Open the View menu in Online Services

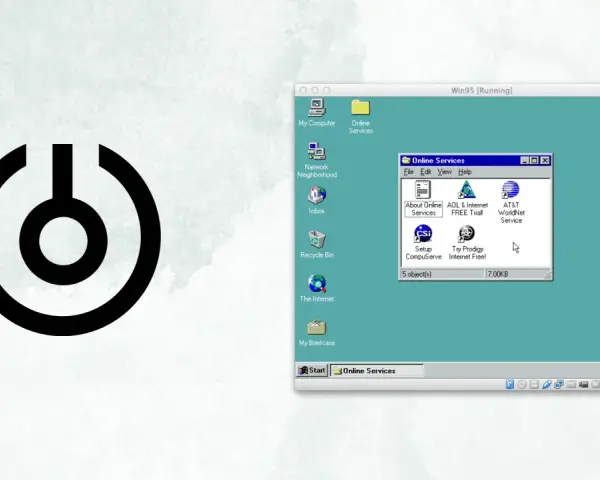click(x=444, y=172)
